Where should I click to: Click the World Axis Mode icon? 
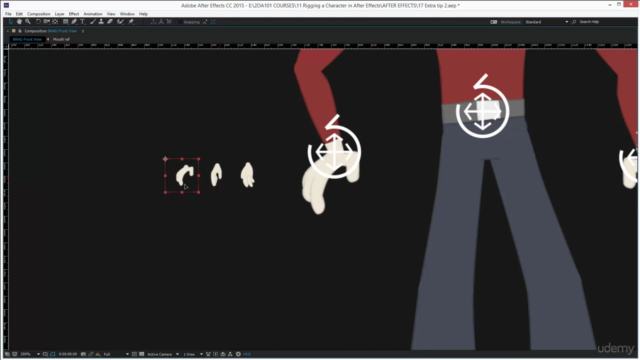161,22
